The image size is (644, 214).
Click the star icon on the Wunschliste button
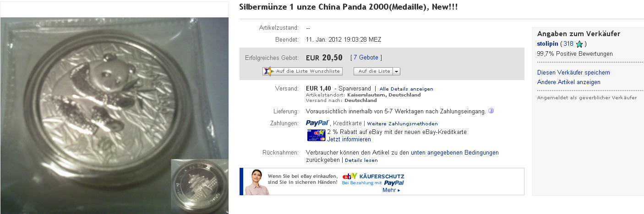(x=268, y=71)
